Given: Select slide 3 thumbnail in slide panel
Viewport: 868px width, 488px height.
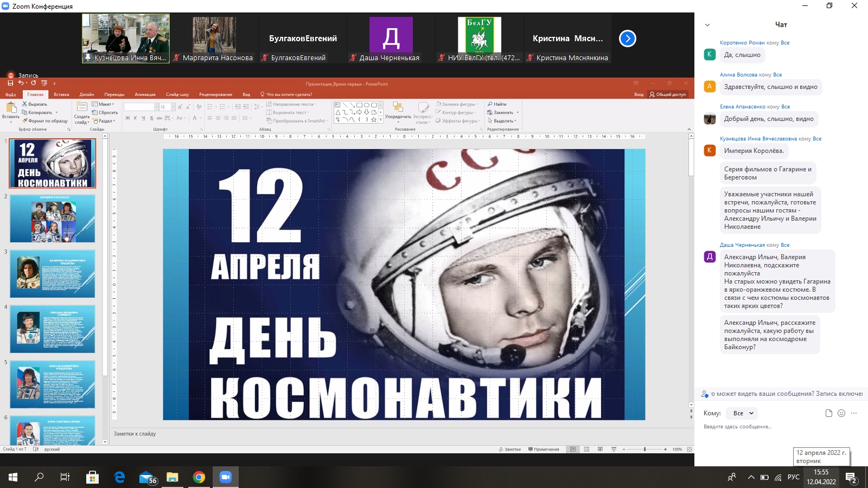Looking at the screenshot, I should 53,274.
